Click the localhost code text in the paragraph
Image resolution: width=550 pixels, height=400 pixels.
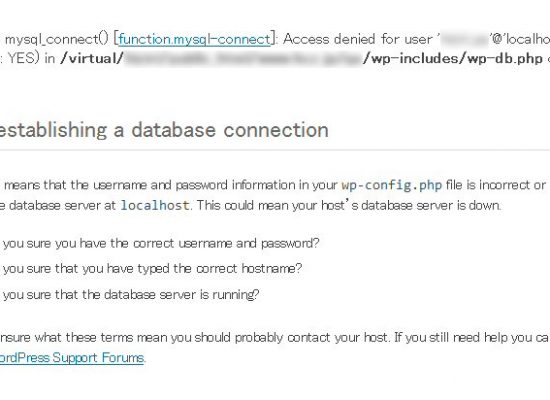155,205
